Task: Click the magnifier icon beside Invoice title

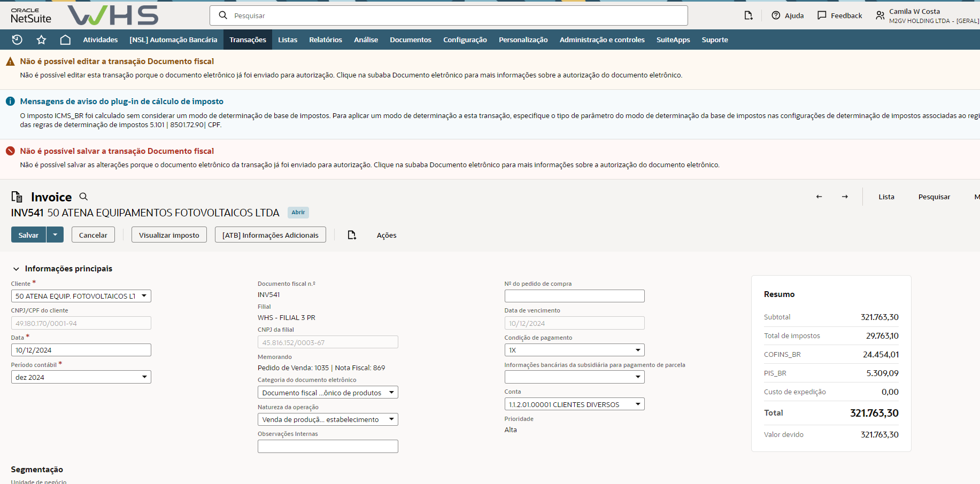Action: click(83, 197)
